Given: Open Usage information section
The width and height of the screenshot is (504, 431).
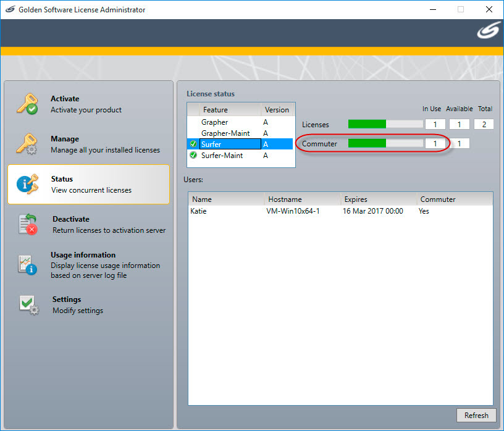Looking at the screenshot, I should [x=89, y=265].
